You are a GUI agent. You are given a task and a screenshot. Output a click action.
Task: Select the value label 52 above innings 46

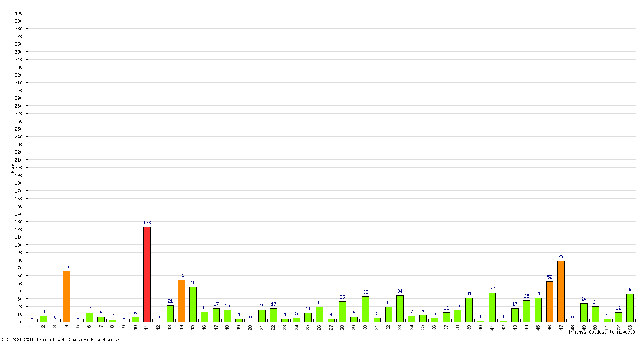[x=550, y=277]
